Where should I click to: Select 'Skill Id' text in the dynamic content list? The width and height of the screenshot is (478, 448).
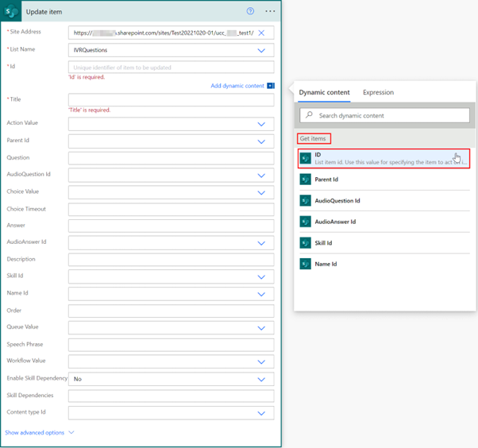point(323,243)
